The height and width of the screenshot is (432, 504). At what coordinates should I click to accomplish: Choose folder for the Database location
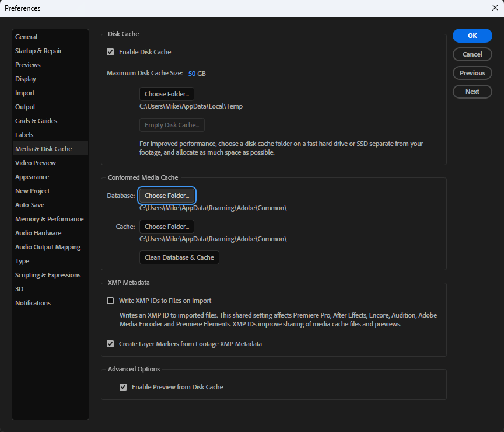[x=167, y=196]
